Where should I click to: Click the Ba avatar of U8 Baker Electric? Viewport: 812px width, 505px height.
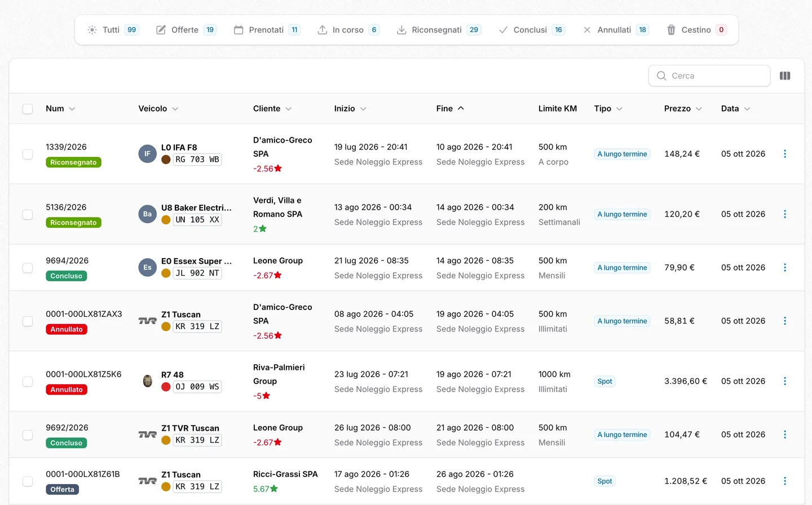click(x=147, y=214)
